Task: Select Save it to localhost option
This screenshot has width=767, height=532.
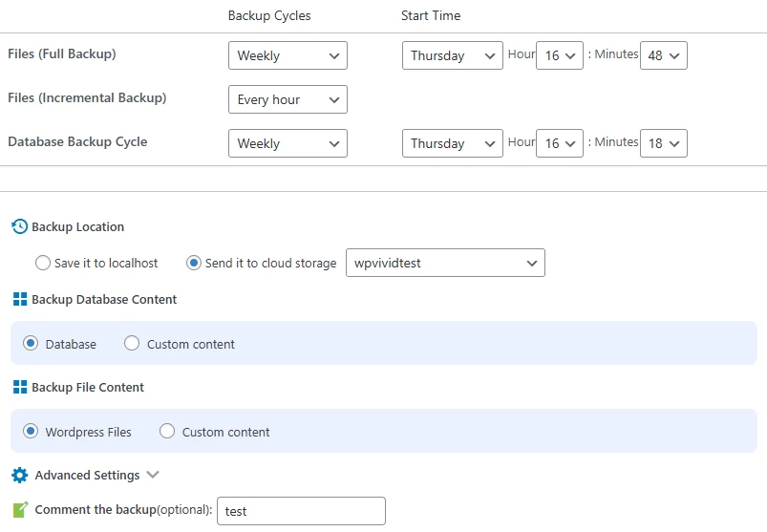Action: click(43, 263)
